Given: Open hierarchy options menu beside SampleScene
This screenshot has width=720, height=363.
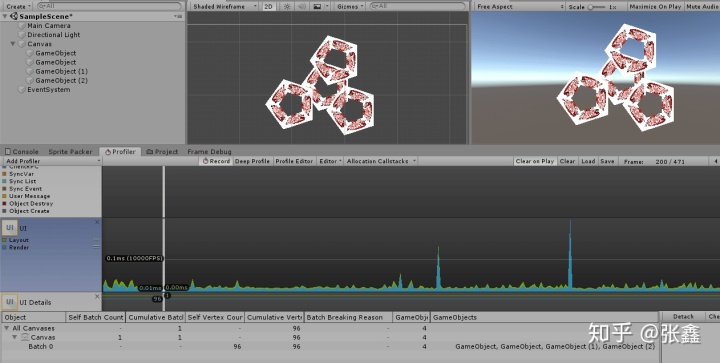Looking at the screenshot, I should 178,17.
